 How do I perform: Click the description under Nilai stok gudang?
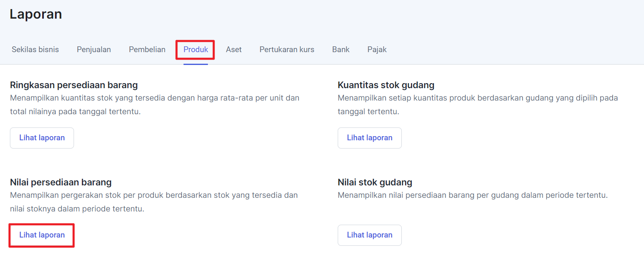point(472,195)
